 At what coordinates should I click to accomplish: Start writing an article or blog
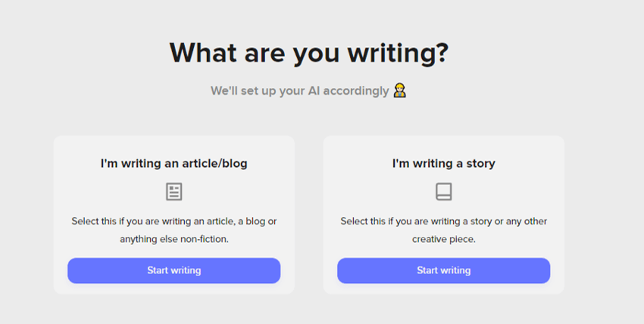[x=174, y=270]
